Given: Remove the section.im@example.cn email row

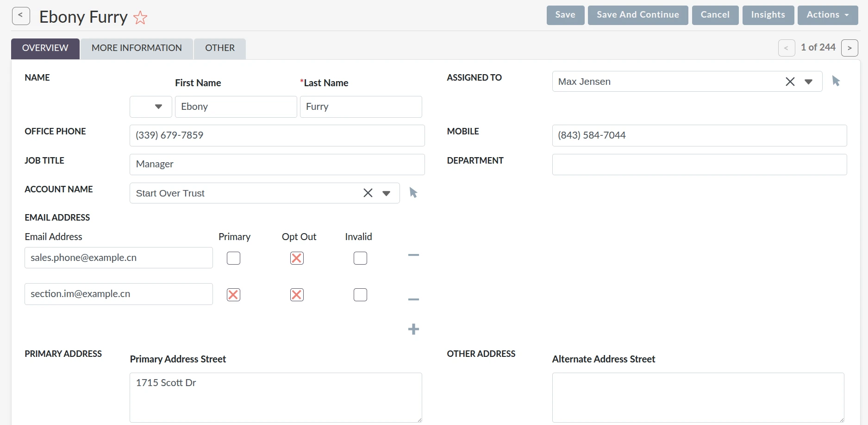Looking at the screenshot, I should pyautogui.click(x=413, y=299).
